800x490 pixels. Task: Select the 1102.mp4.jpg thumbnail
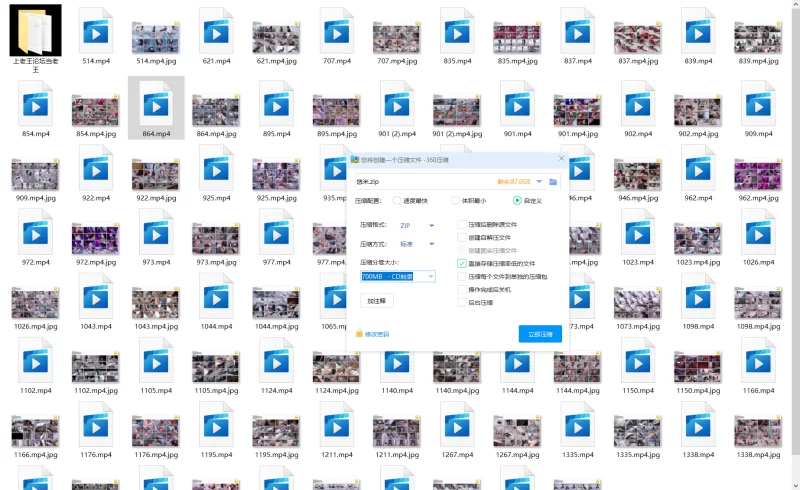coord(96,368)
